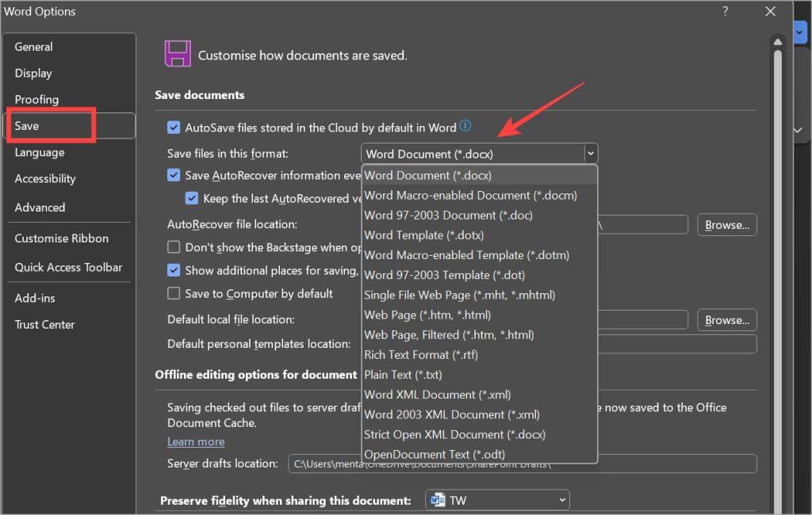Select Word Template (*.dotx) format
This screenshot has width=812, height=515.
point(479,235)
